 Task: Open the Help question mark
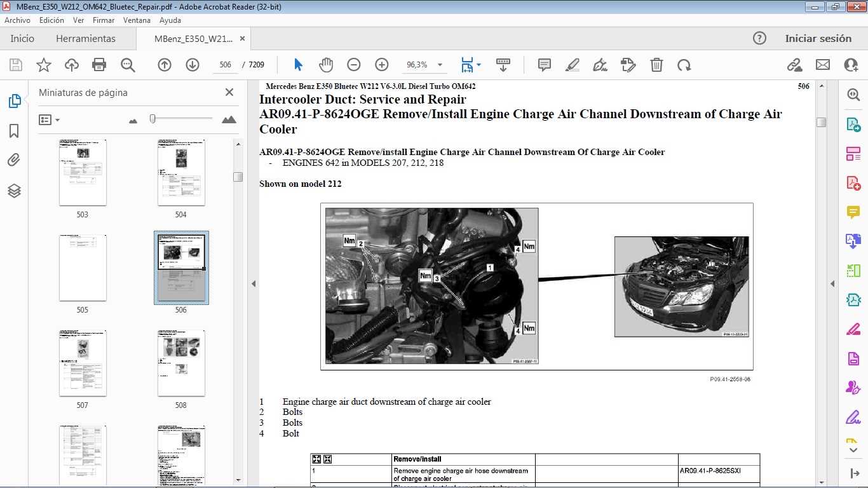(x=759, y=38)
